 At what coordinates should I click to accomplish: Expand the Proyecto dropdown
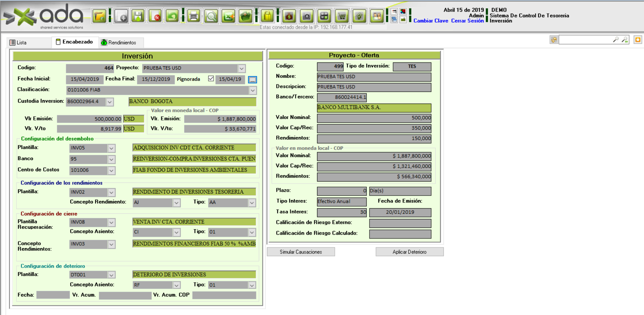(242, 68)
